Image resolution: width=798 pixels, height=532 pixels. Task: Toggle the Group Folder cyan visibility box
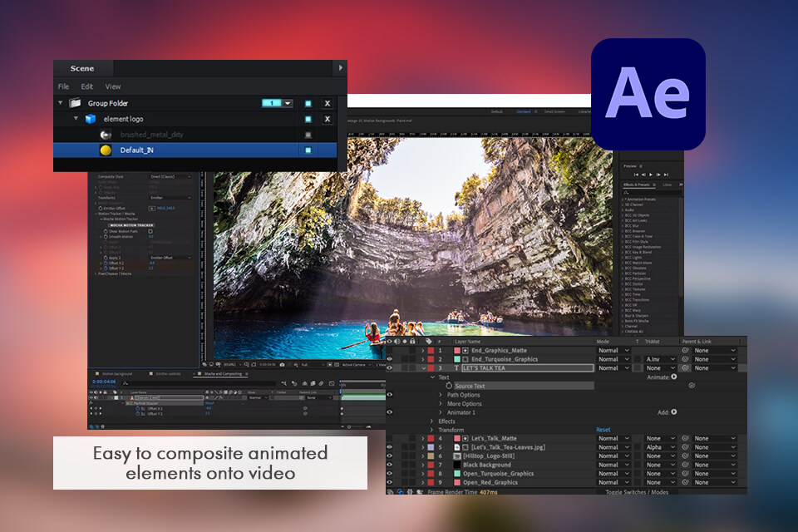[x=308, y=103]
